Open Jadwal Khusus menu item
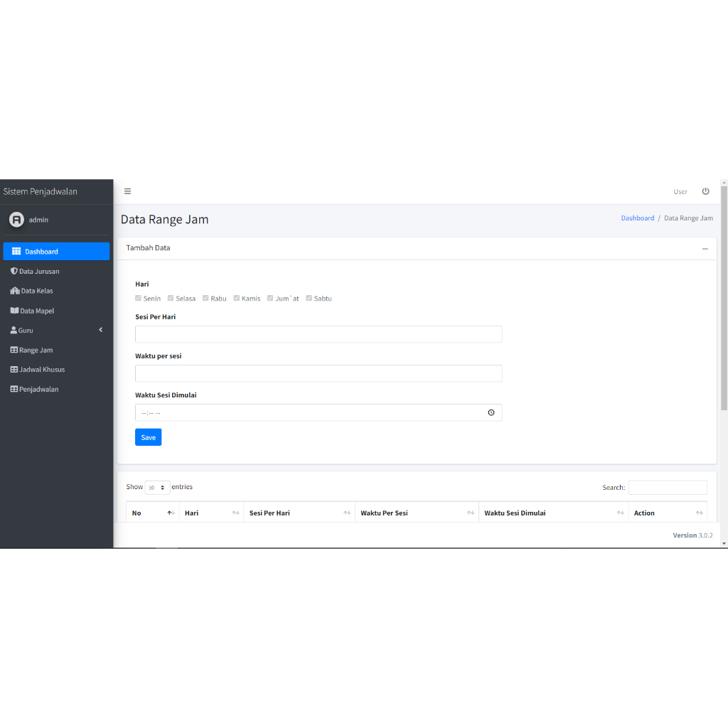 pyautogui.click(x=56, y=370)
